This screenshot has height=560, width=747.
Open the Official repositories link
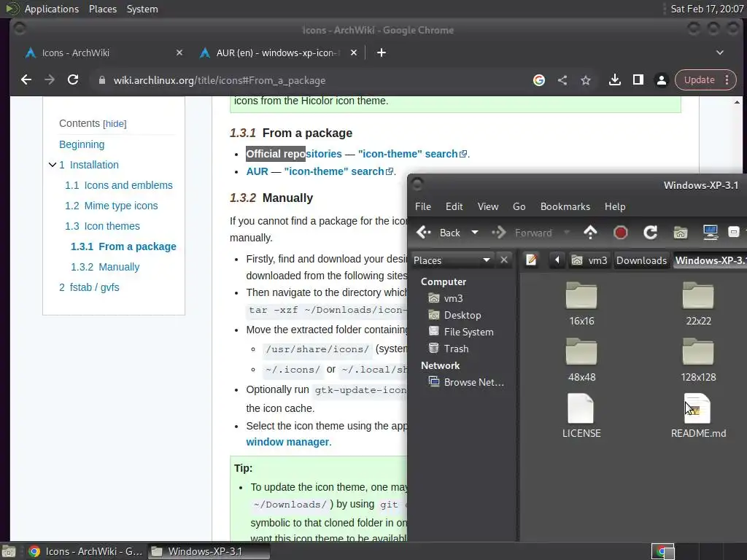point(294,154)
